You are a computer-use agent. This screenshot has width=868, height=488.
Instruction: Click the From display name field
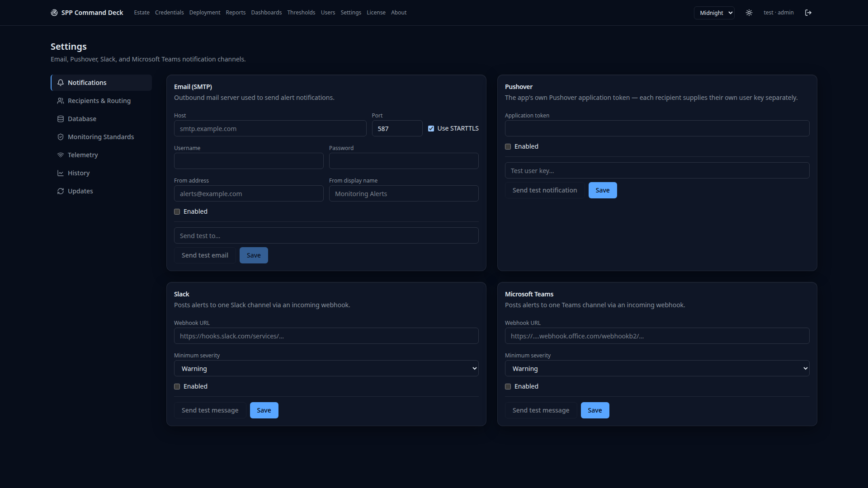click(x=404, y=193)
